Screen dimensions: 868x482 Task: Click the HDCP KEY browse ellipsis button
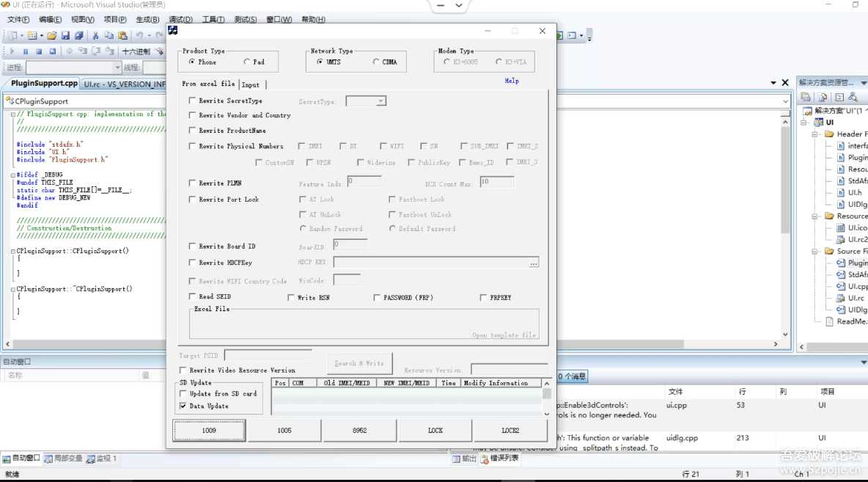click(x=533, y=263)
